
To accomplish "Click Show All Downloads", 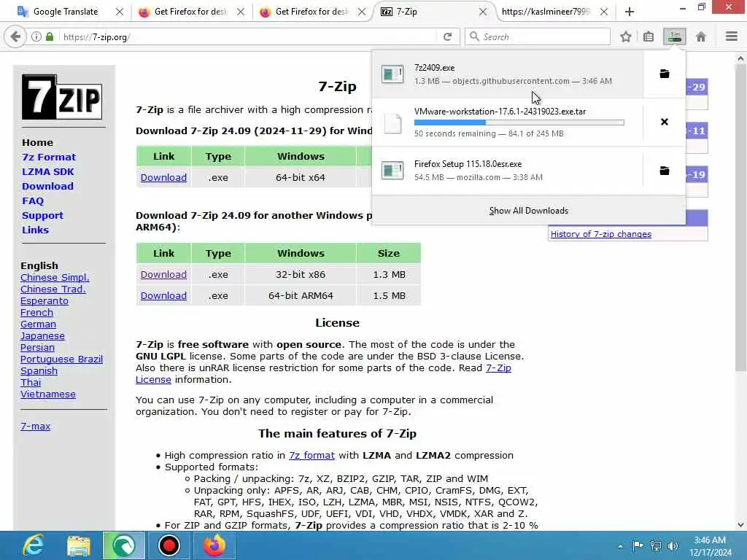I will click(x=528, y=211).
